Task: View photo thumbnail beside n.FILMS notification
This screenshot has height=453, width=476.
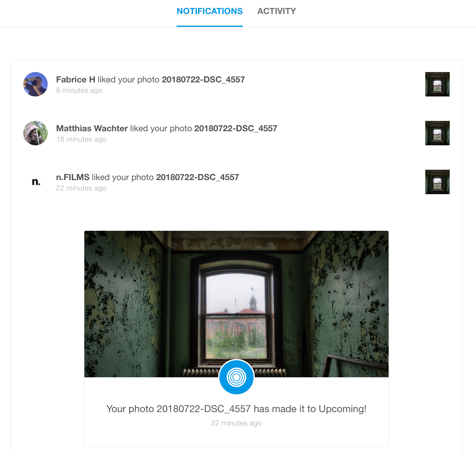Action: (x=438, y=182)
